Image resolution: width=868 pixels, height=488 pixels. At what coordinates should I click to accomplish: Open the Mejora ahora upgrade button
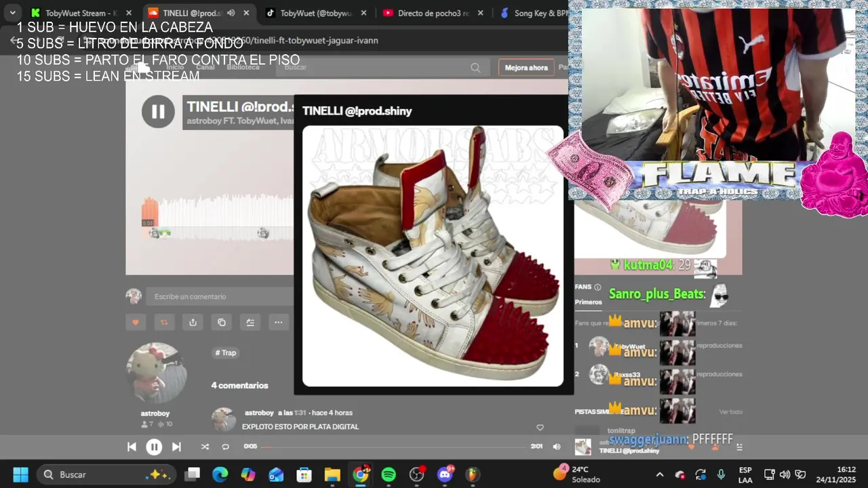pos(526,68)
